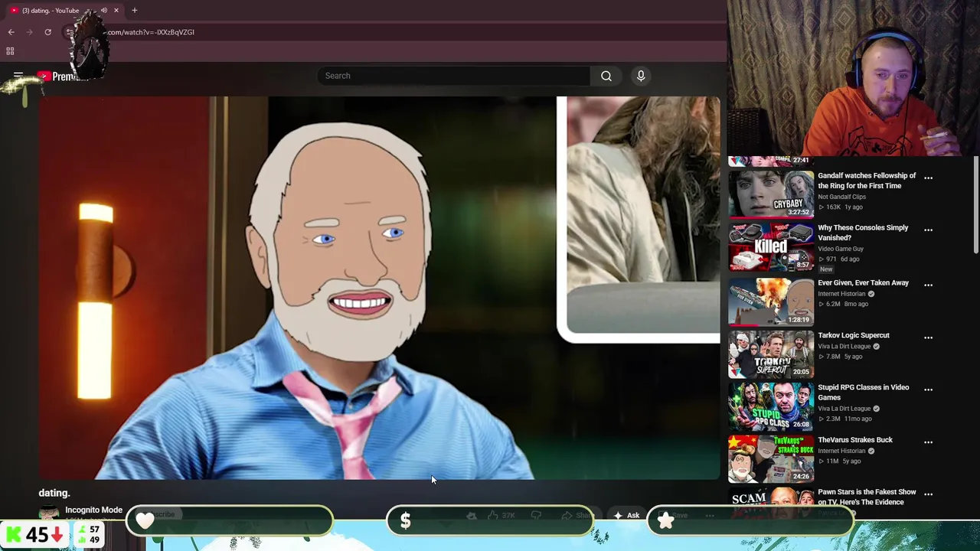The width and height of the screenshot is (980, 551).
Task: Open 'Gandalf watches Fellowship of the Ring' thumbnail
Action: coord(771,194)
